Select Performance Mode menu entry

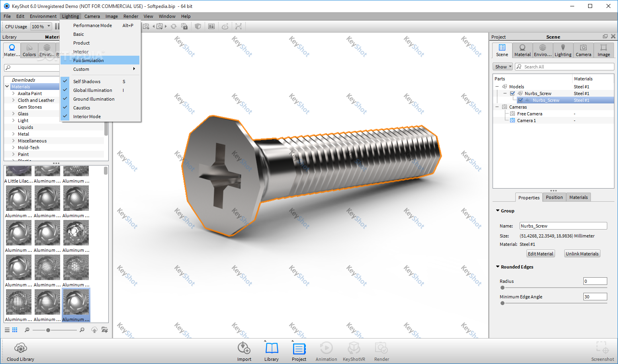(100, 25)
